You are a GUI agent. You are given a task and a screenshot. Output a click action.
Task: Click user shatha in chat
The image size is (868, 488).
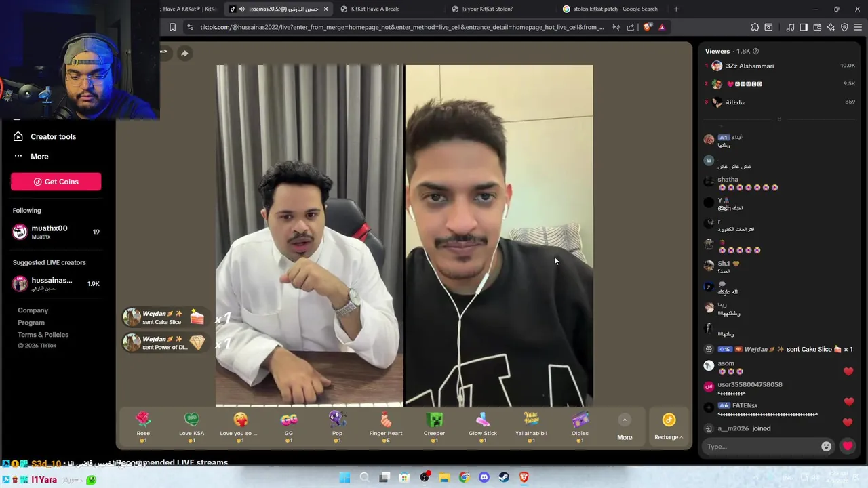tap(728, 180)
